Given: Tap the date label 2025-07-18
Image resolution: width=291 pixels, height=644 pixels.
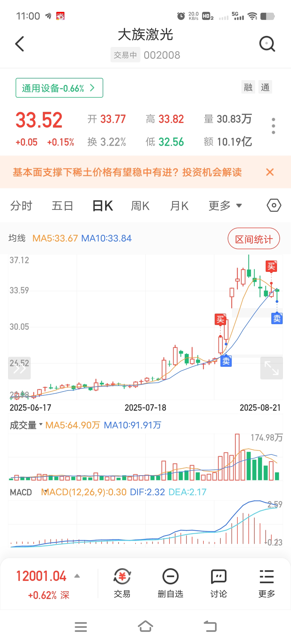Looking at the screenshot, I should tap(145, 407).
